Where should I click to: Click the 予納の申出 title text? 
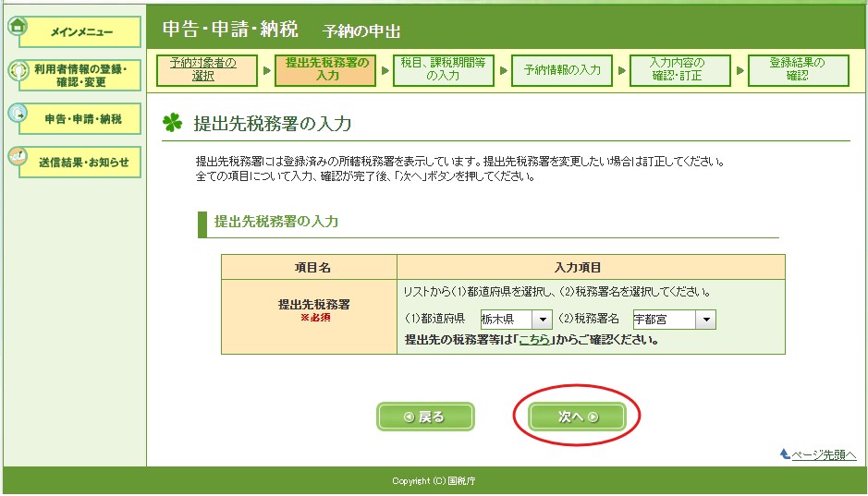coord(361,31)
